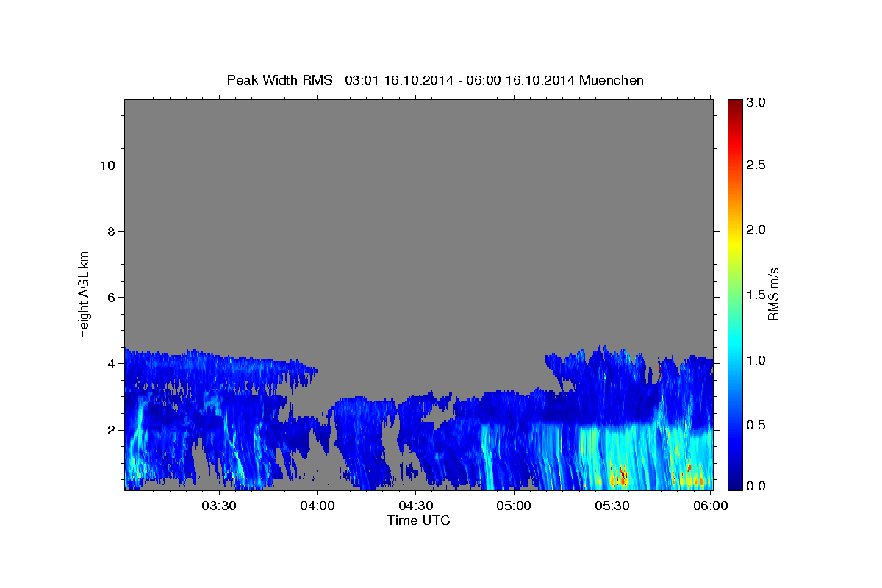Click the 0.0 colorbar value
This screenshot has height=588, width=882.
756,487
